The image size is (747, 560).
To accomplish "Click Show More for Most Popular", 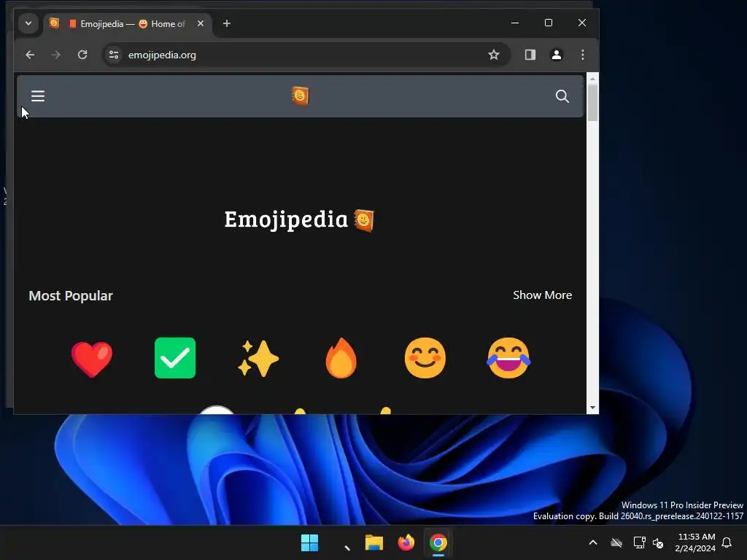I will tap(542, 295).
